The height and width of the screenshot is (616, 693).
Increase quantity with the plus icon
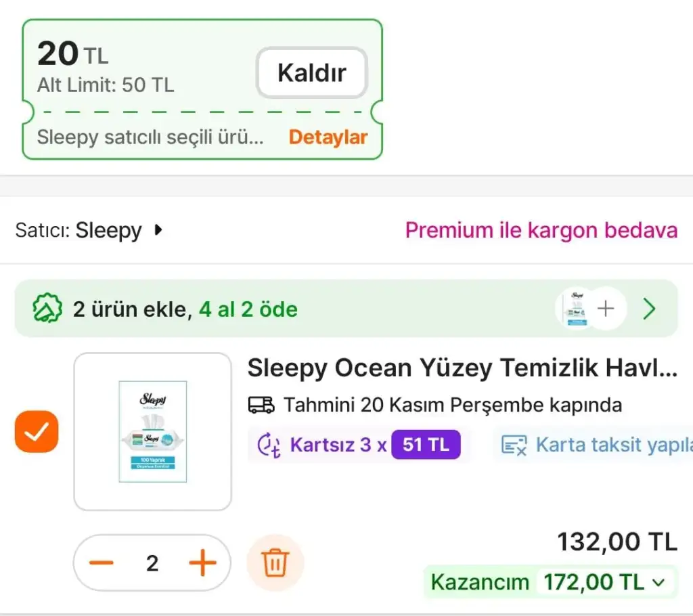pyautogui.click(x=202, y=563)
